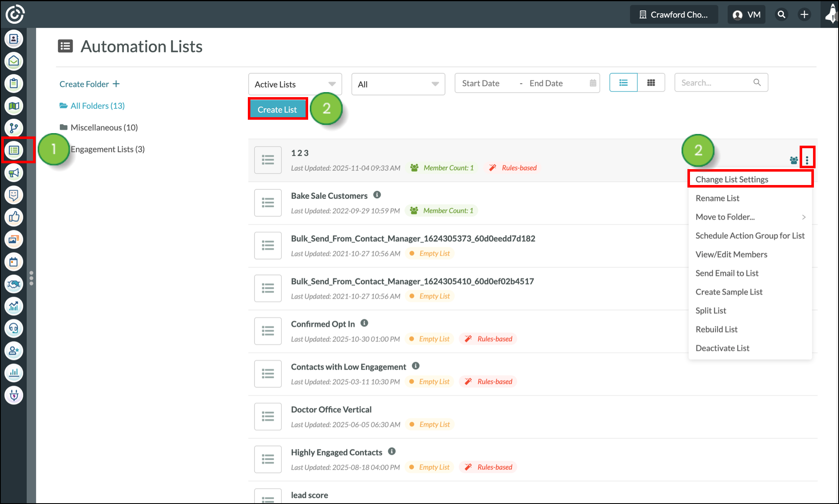Select Miscellaneous folder in tree
The height and width of the screenshot is (504, 839).
click(103, 127)
